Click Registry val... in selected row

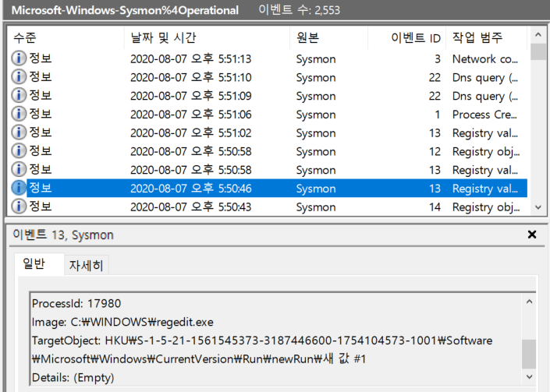485,189
